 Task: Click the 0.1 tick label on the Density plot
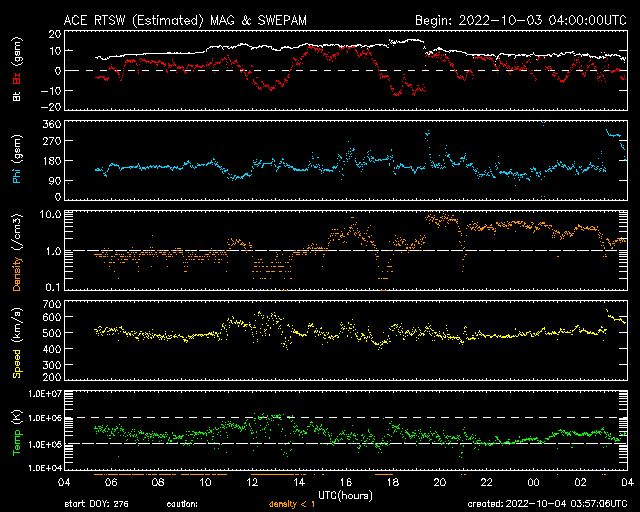(x=53, y=287)
